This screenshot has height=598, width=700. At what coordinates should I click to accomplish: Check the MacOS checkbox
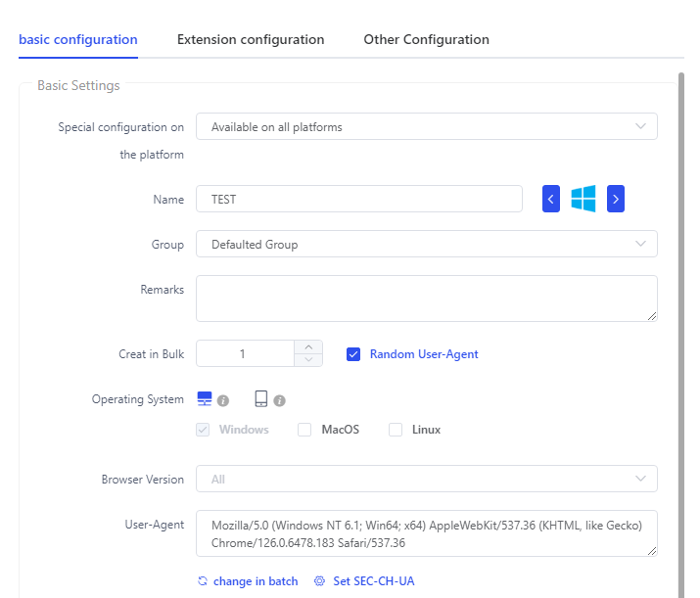[304, 430]
